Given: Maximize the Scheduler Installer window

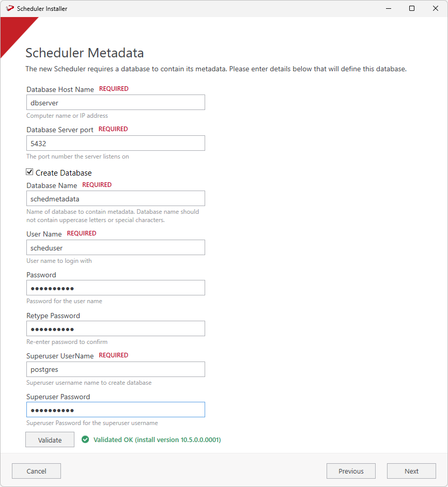Looking at the screenshot, I should click(412, 8).
